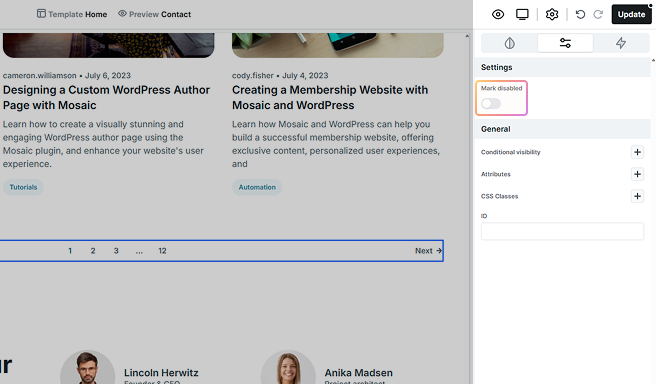This screenshot has height=384, width=656.
Task: Click the Automation category tag
Action: (257, 187)
